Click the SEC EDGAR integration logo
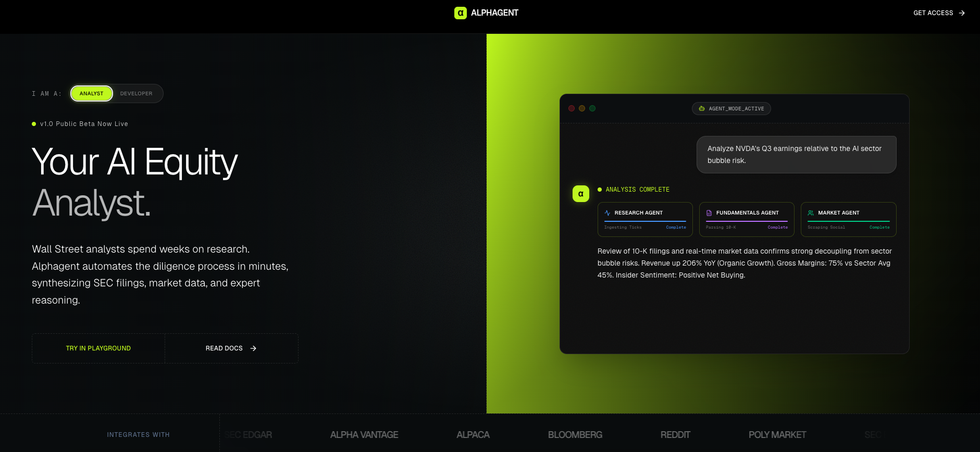This screenshot has height=452, width=980. click(x=249, y=435)
